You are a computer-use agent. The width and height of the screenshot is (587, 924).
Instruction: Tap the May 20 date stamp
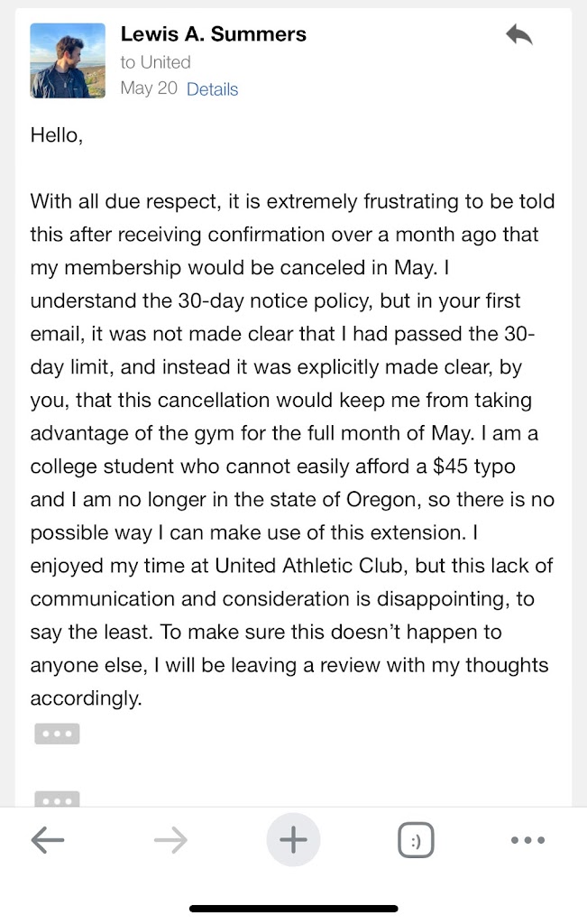(149, 88)
